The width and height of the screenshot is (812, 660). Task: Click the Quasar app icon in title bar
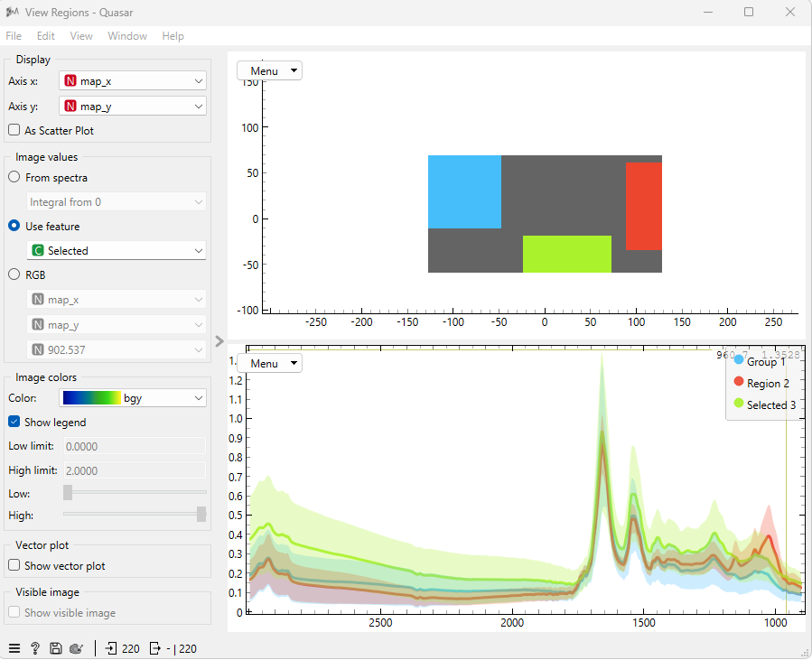point(13,12)
